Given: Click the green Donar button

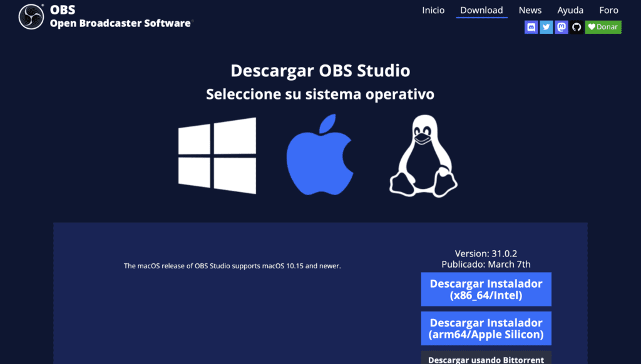Looking at the screenshot, I should pyautogui.click(x=603, y=28).
